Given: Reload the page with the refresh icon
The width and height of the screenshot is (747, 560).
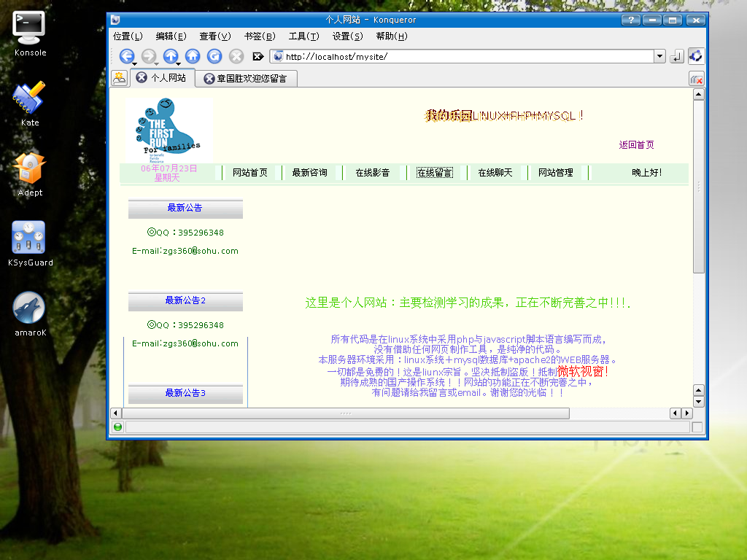Looking at the screenshot, I should tap(214, 56).
